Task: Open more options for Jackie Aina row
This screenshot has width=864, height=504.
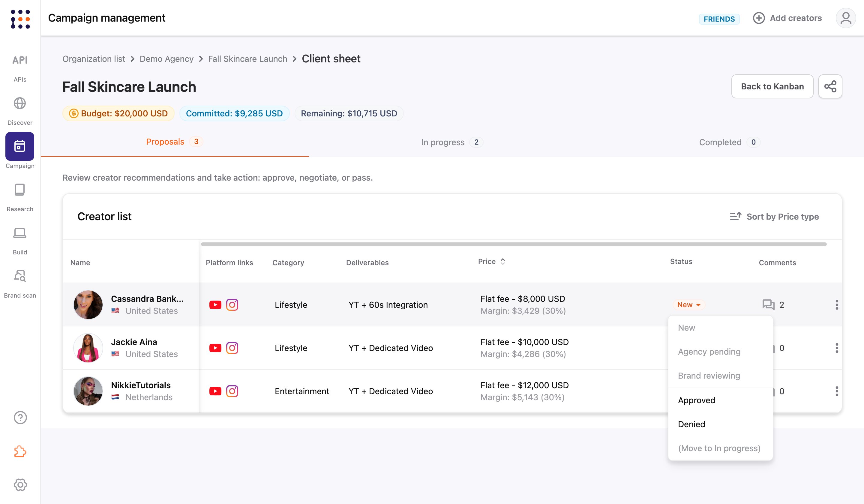Action: click(837, 348)
